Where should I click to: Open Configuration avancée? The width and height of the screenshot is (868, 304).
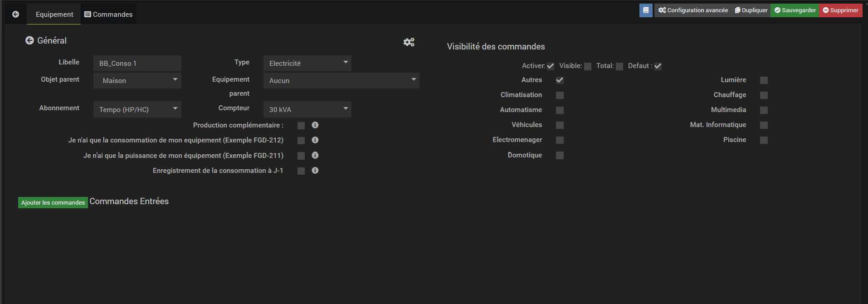click(693, 10)
